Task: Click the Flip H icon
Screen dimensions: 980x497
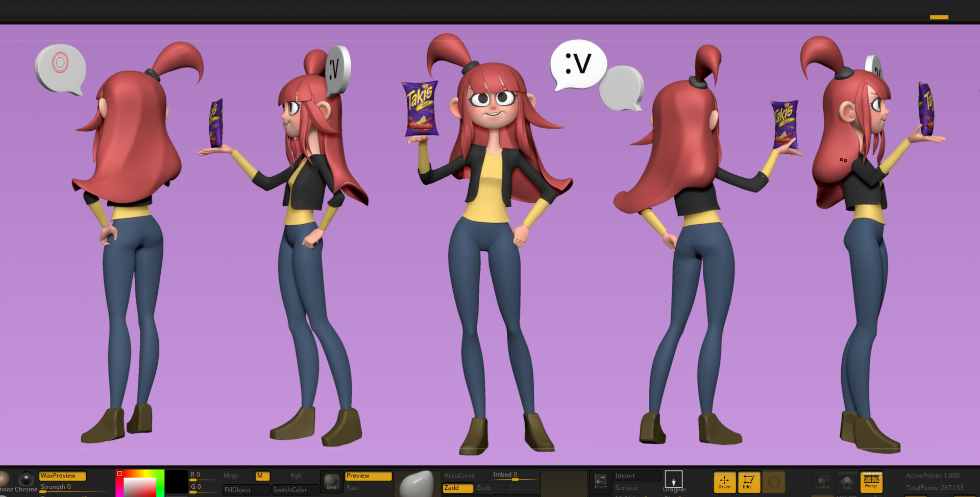Action: click(x=601, y=481)
